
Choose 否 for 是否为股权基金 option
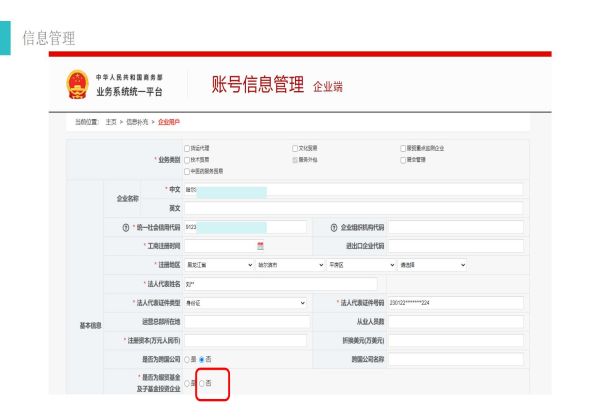[x=202, y=383]
